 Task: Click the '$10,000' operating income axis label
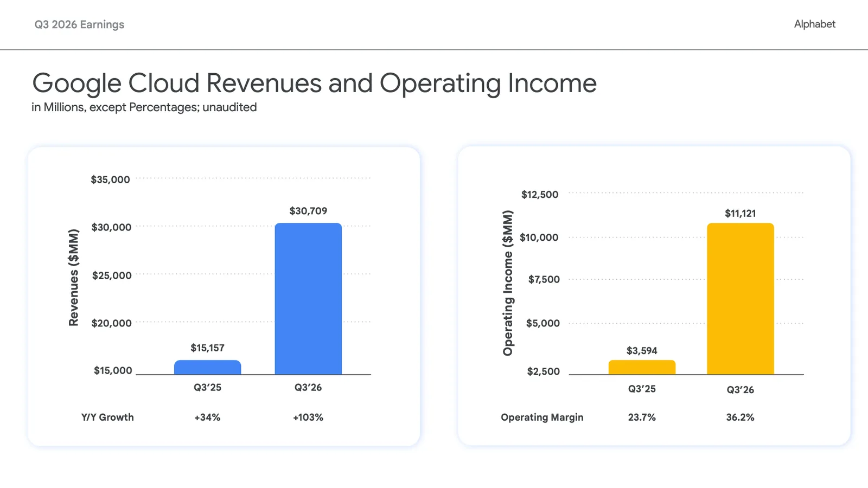pyautogui.click(x=539, y=237)
